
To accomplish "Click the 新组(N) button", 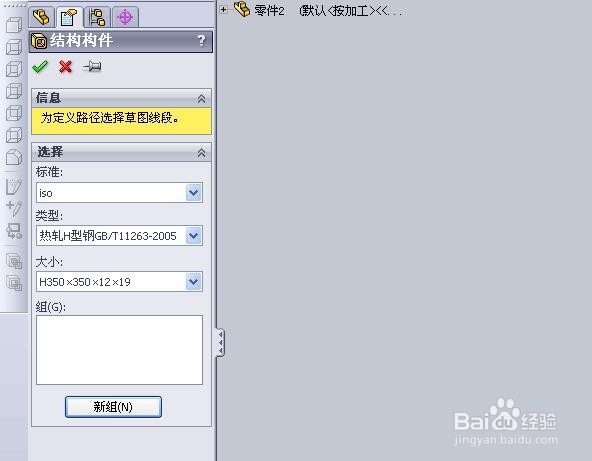I will coord(113,407).
